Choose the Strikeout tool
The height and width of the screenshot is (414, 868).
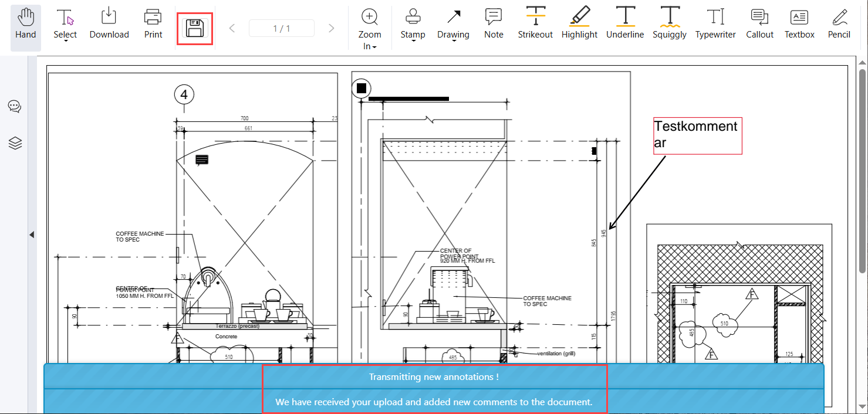[535, 25]
